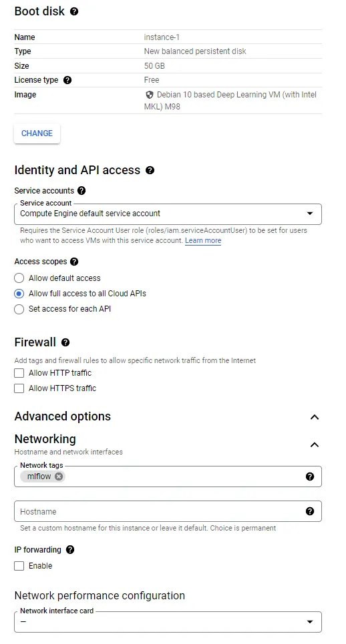The image size is (346, 644).
Task: Enable IP forwarding checkbox
Action: click(x=19, y=566)
